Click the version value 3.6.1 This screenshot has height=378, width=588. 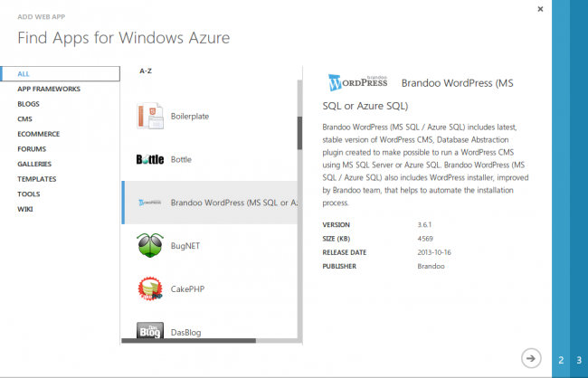click(x=424, y=224)
